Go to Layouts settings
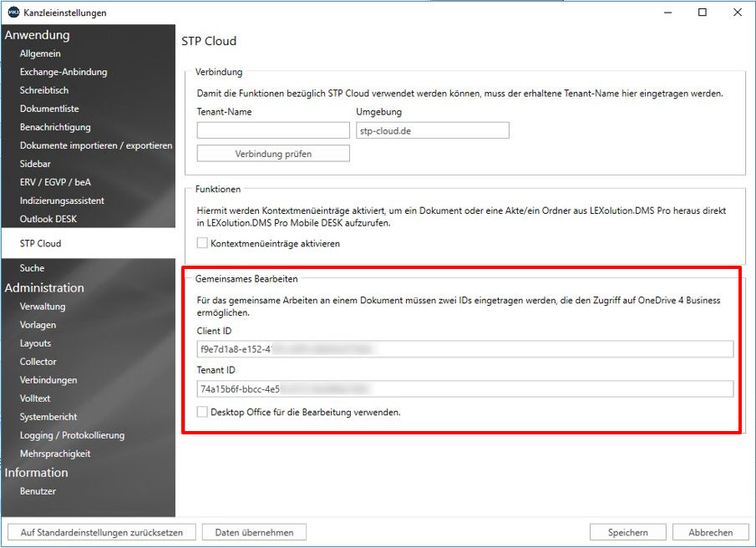The width and height of the screenshot is (756, 548). coord(35,343)
